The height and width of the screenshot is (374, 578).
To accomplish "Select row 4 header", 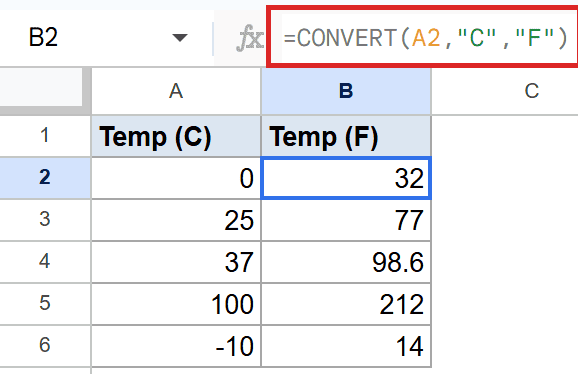I will [x=45, y=261].
